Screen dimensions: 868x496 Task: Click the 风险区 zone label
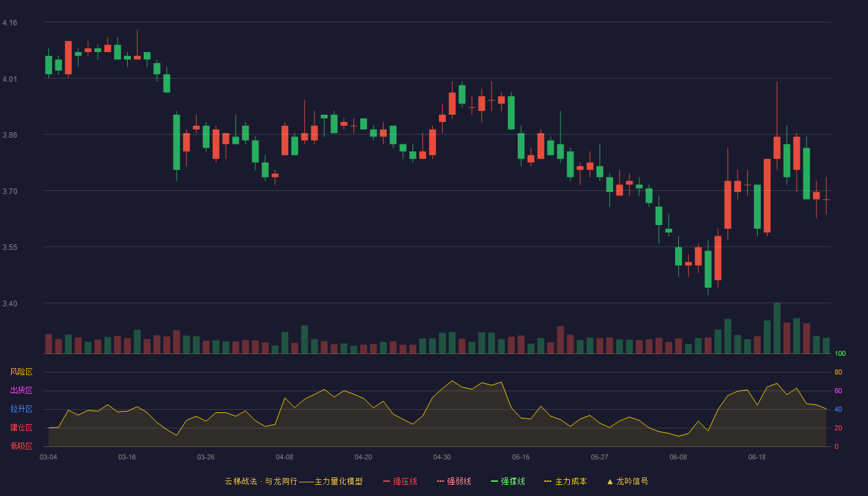click(x=21, y=372)
